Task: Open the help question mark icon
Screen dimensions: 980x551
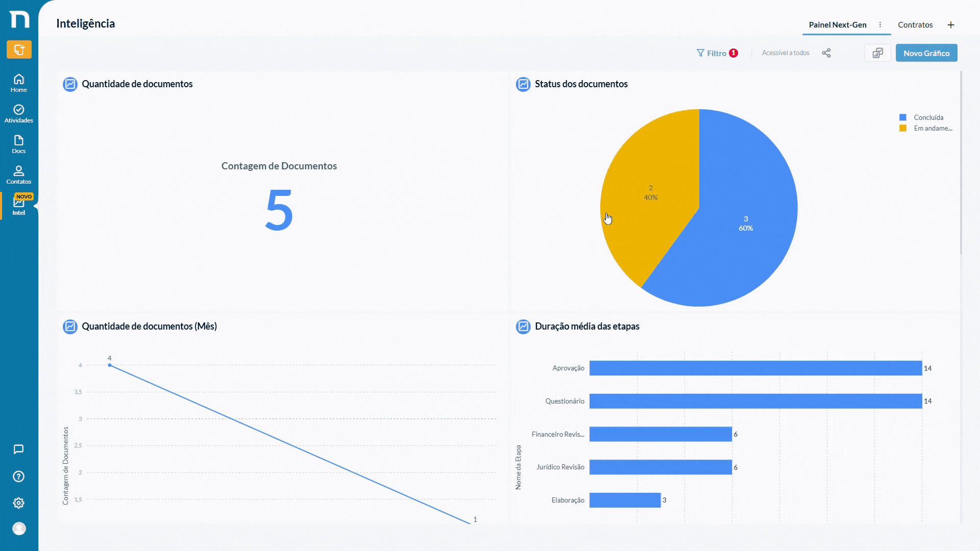Action: point(19,477)
